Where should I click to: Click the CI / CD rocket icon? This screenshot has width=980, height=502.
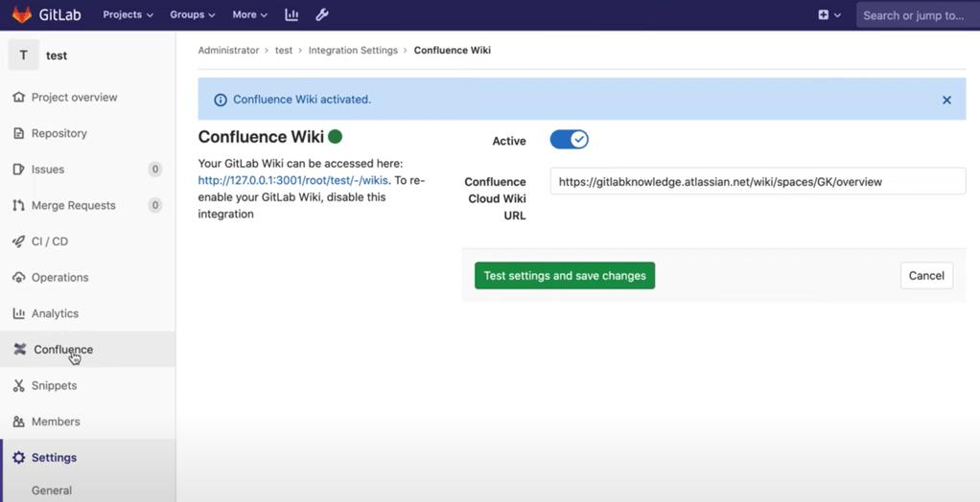(x=19, y=241)
